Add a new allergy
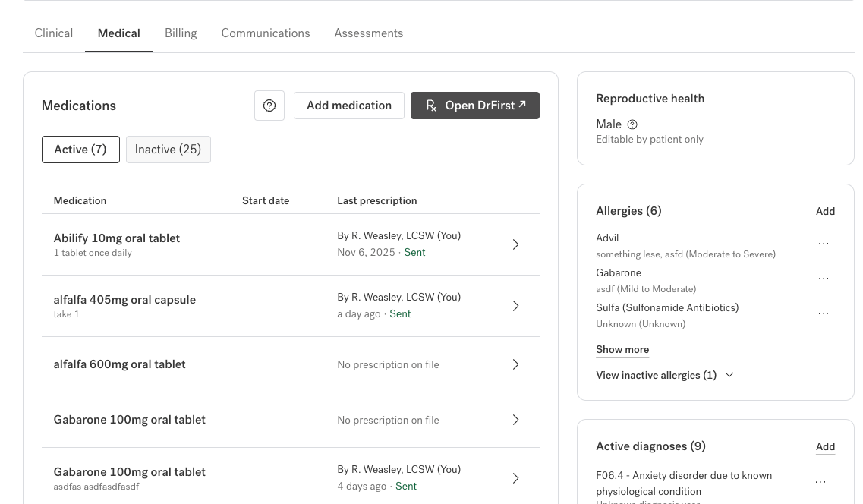863x504 pixels. coord(825,212)
